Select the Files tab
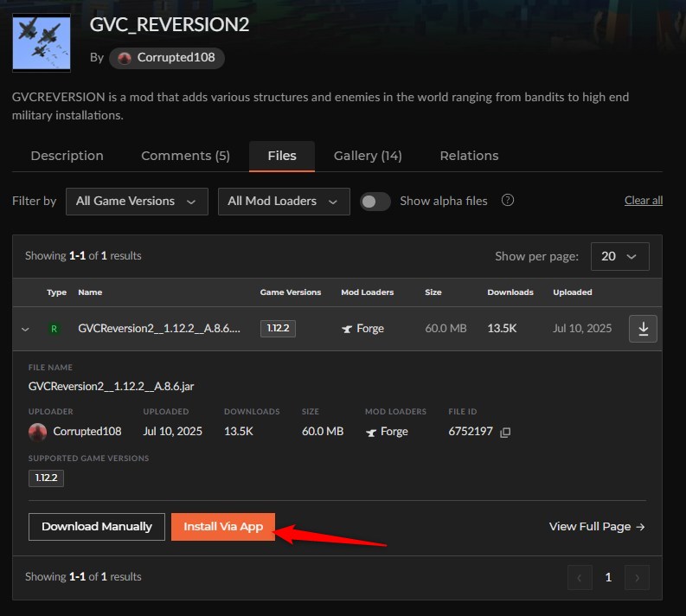 pyautogui.click(x=282, y=156)
